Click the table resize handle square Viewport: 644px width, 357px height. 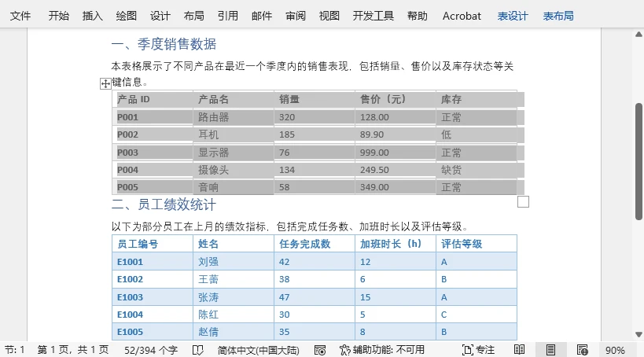point(523,202)
